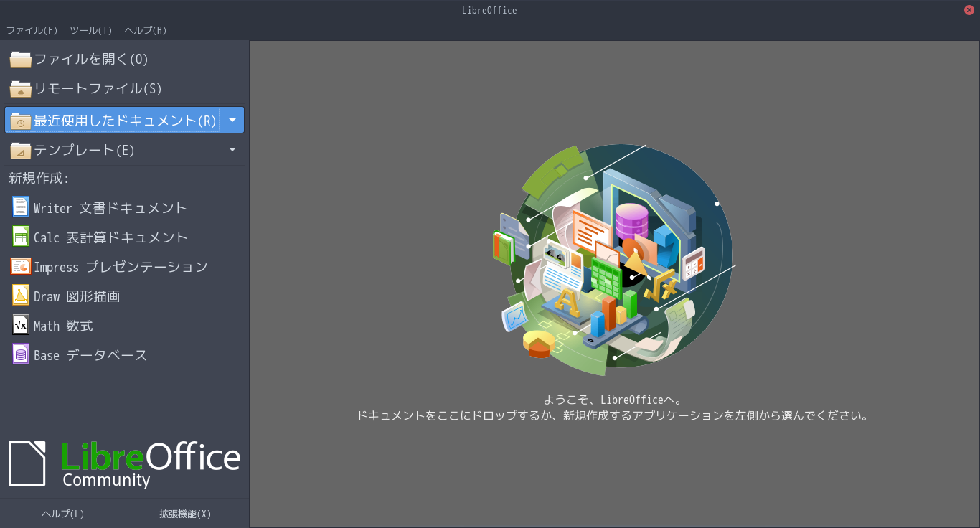Click the ヘルプ(L) button at bottom

[x=63, y=514]
